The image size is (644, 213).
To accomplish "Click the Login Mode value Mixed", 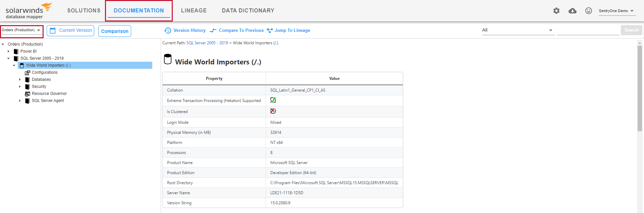I will coord(276,122).
